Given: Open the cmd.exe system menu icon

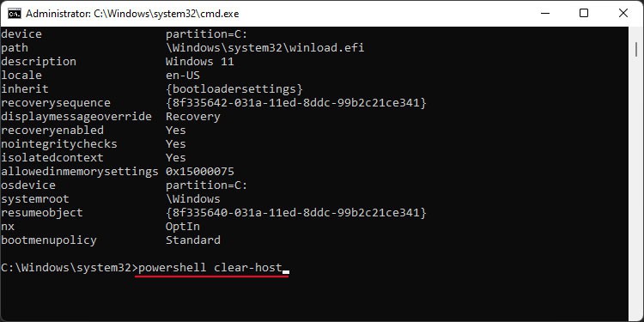Looking at the screenshot, I should pos(15,14).
